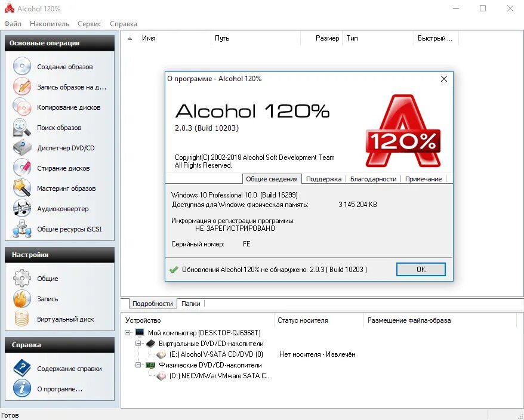
Task: Collapse the Виртуальные DVD/CD-накопители node
Action: (138, 343)
